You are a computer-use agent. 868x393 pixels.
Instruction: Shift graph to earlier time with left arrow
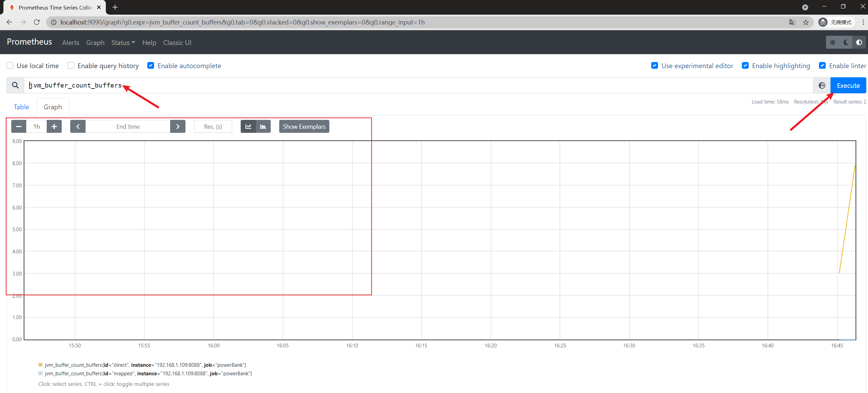tap(78, 126)
